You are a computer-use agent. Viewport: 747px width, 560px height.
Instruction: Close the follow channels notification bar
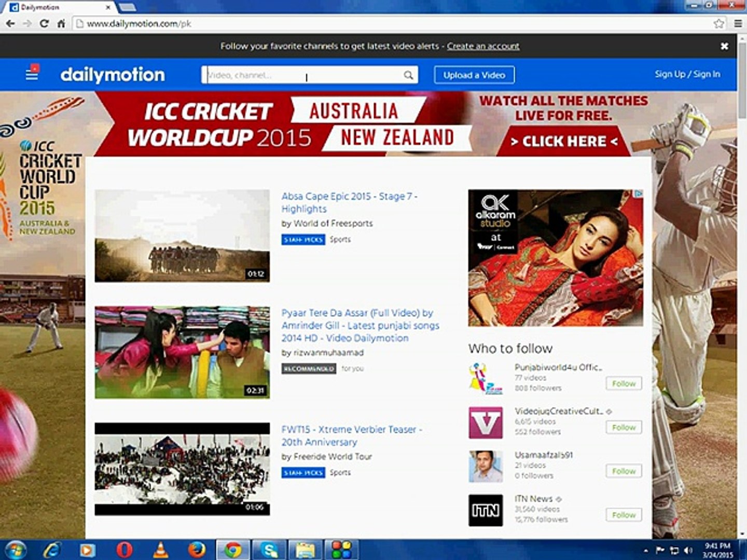click(724, 46)
